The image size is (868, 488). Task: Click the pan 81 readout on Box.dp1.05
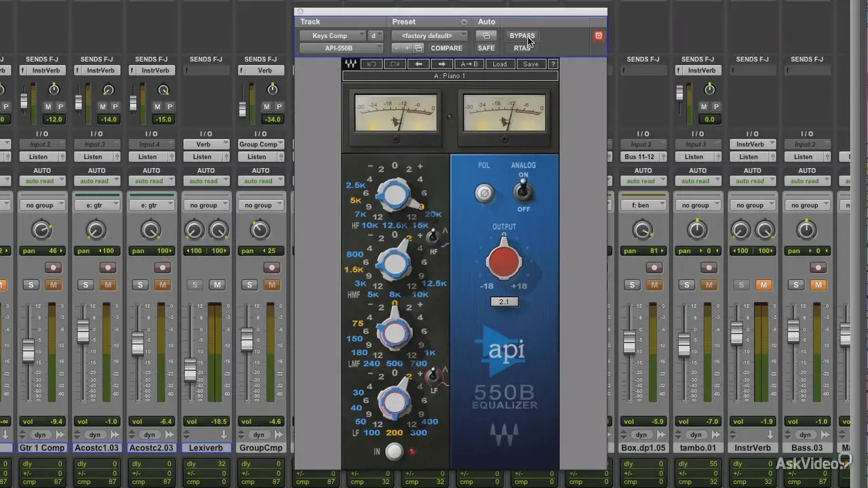pyautogui.click(x=643, y=251)
